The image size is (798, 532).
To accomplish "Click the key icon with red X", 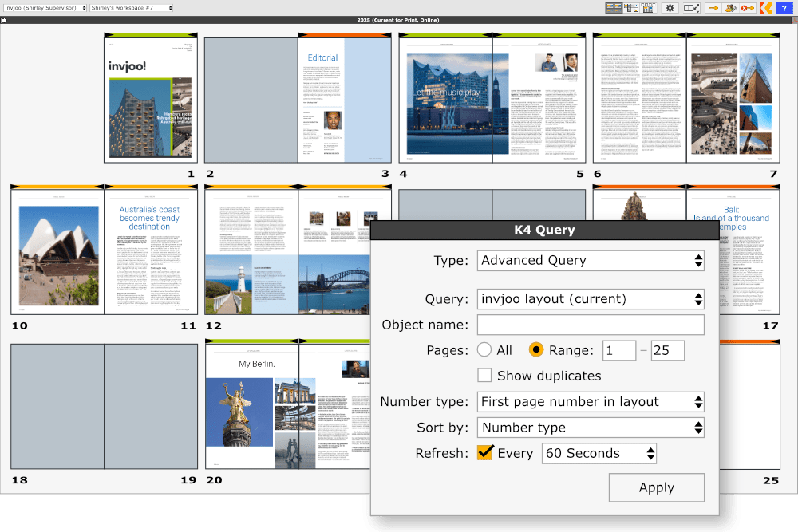I will 748,8.
